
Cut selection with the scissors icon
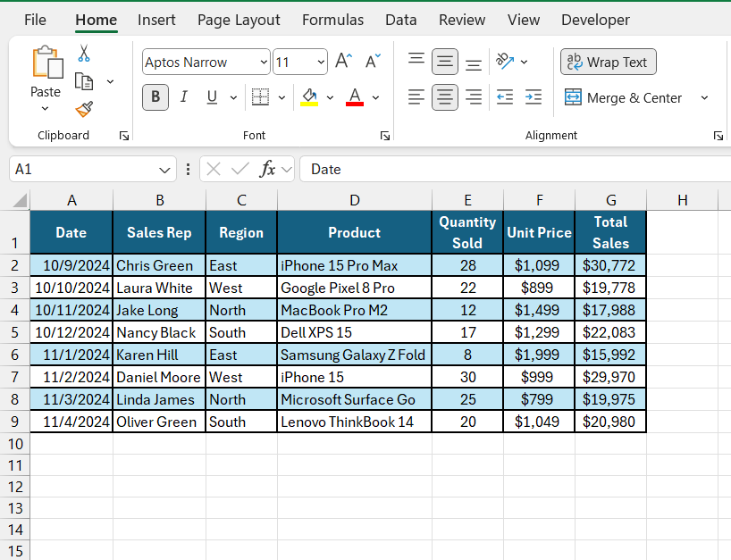(x=84, y=53)
